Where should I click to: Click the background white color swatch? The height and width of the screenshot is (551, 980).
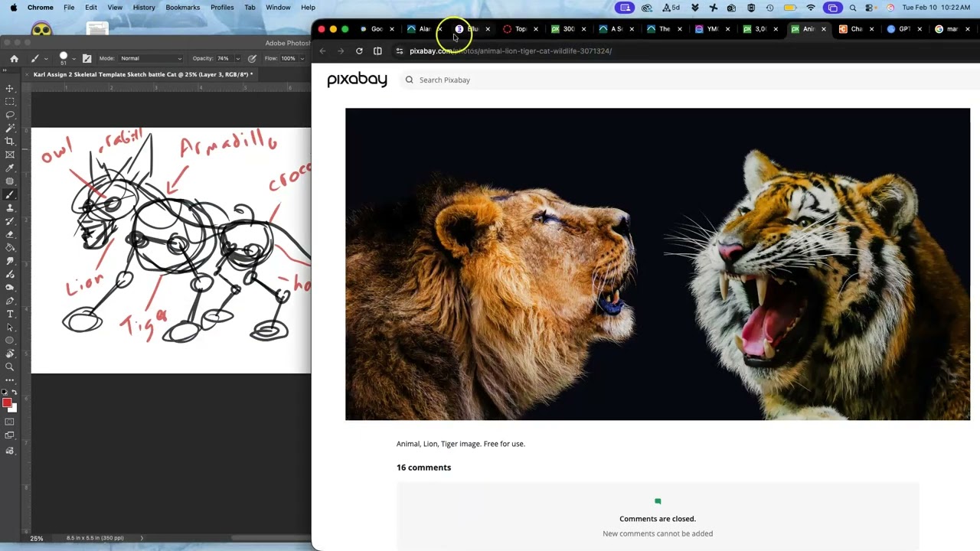pyautogui.click(x=12, y=408)
